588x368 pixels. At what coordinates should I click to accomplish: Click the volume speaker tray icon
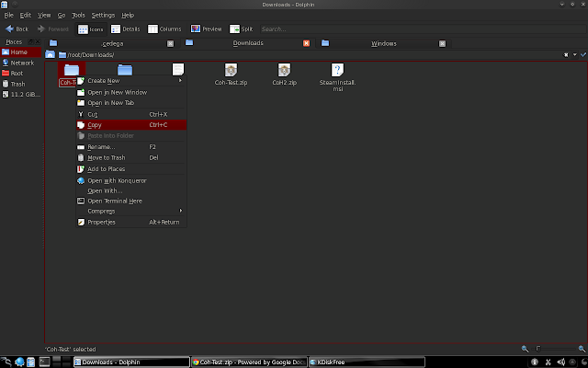(x=560, y=362)
